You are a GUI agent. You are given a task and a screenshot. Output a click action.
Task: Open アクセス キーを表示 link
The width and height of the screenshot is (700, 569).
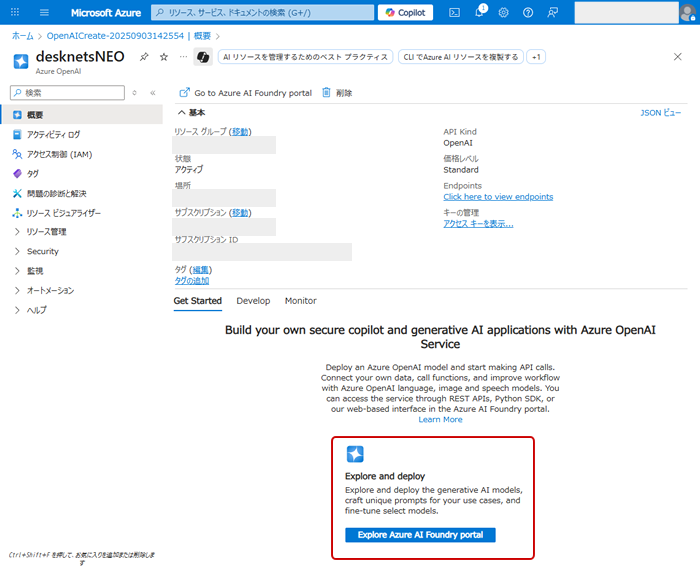point(478,224)
